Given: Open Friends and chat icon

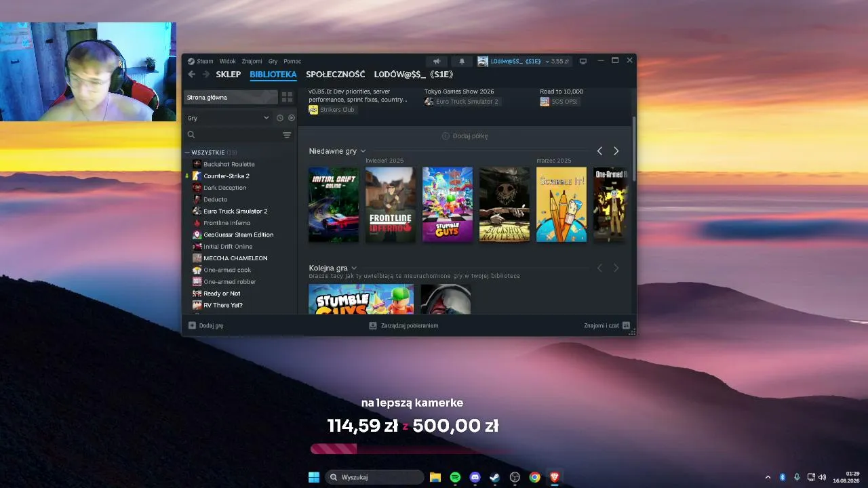Looking at the screenshot, I should click(626, 325).
